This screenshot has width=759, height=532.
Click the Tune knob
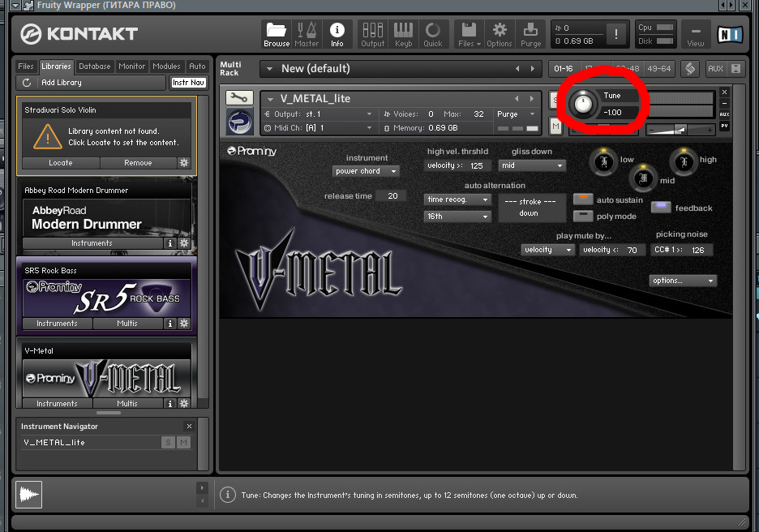(581, 104)
